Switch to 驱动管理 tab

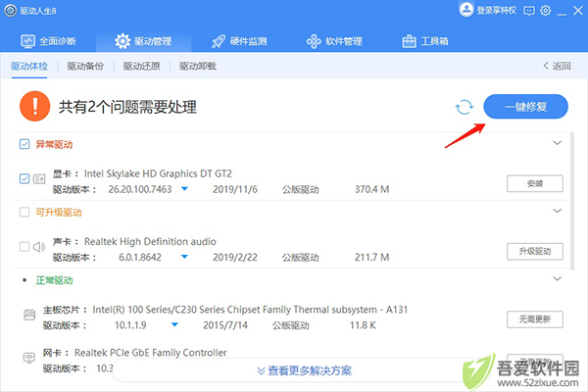point(143,41)
